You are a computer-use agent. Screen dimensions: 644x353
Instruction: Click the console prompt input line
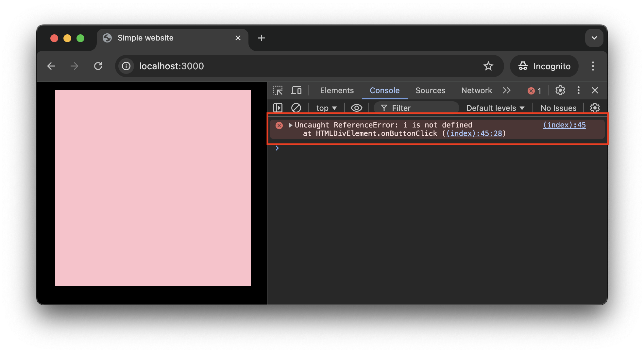point(437,148)
